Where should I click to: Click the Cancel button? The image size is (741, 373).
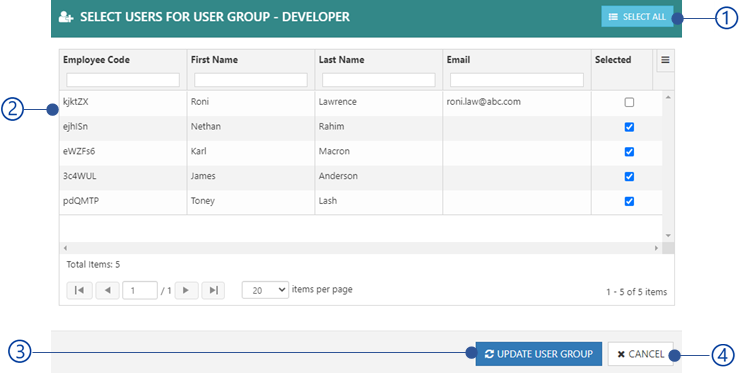click(x=641, y=354)
